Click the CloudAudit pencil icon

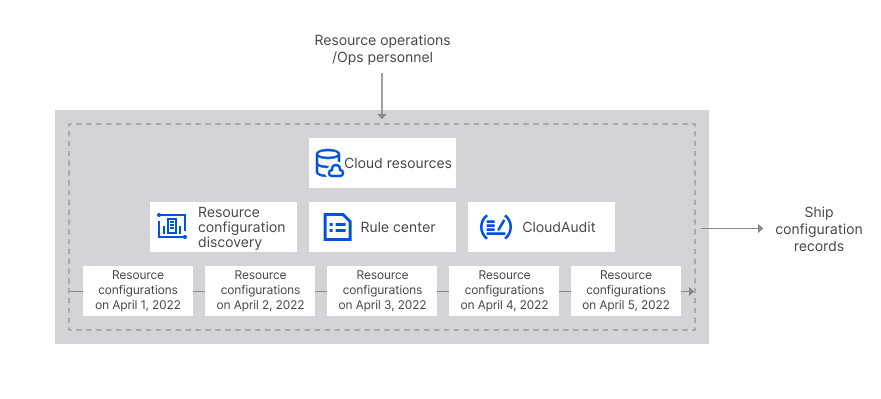pos(496,227)
